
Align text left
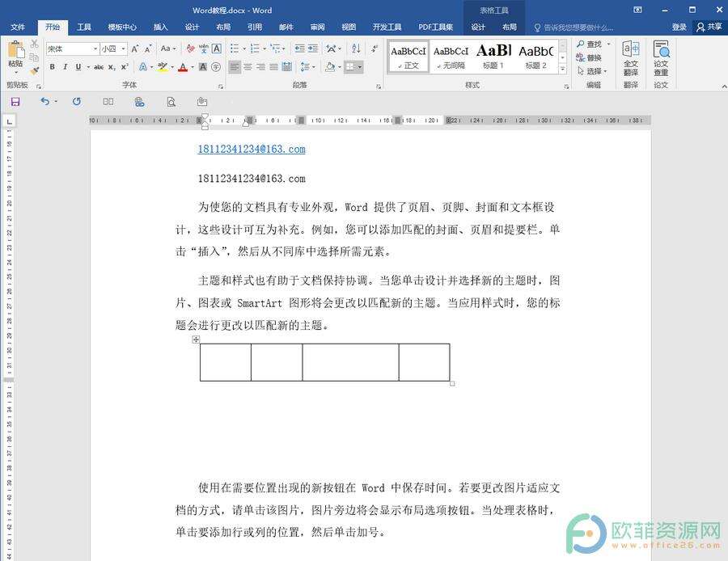pyautogui.click(x=235, y=67)
